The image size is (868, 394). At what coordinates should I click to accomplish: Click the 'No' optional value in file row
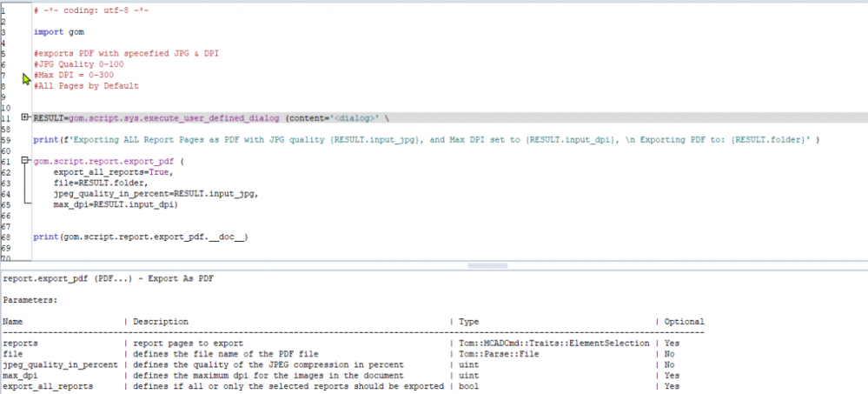click(x=669, y=354)
